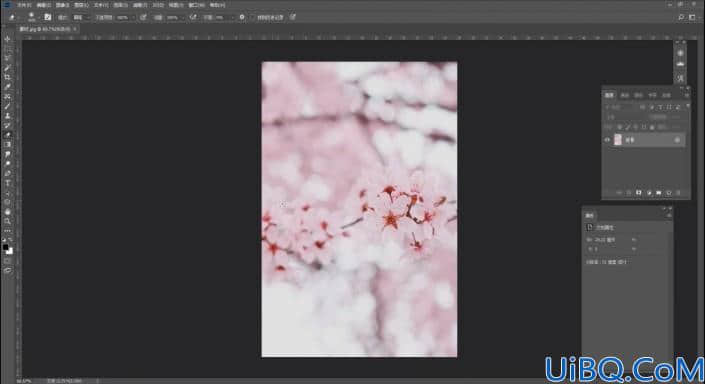
Task: Toggle airbrush-style build-up icon
Action: (193, 17)
